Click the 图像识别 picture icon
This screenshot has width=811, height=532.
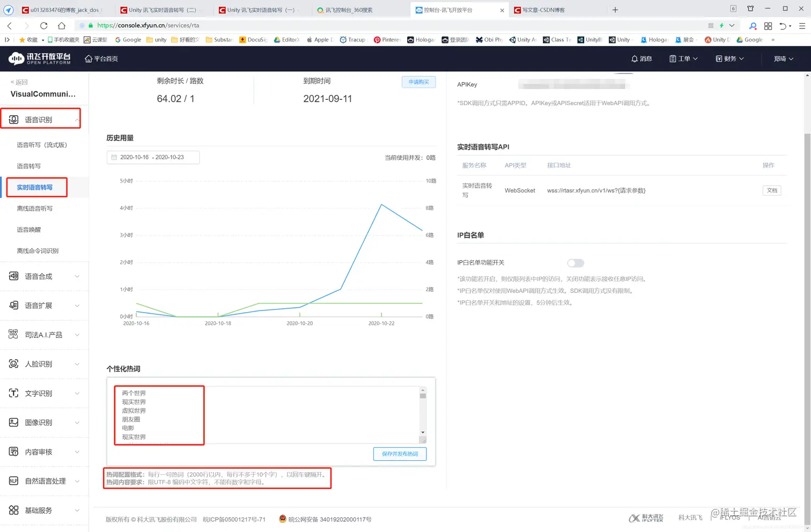[x=14, y=423]
